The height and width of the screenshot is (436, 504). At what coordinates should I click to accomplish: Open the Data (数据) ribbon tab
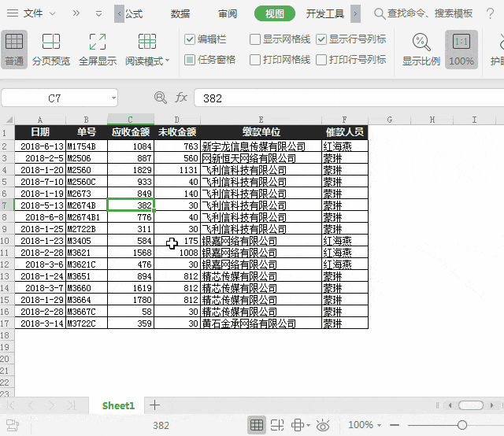tap(180, 13)
